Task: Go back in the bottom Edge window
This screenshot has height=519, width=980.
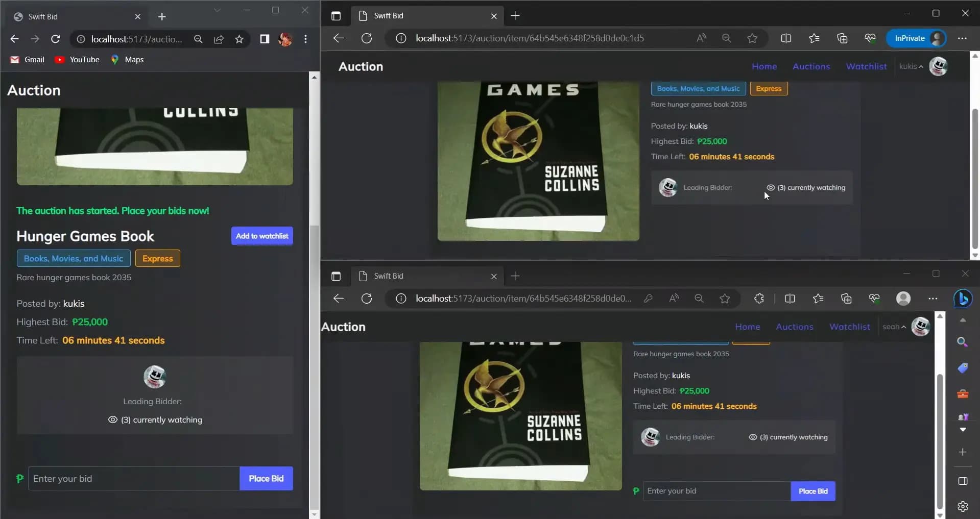Action: (338, 299)
